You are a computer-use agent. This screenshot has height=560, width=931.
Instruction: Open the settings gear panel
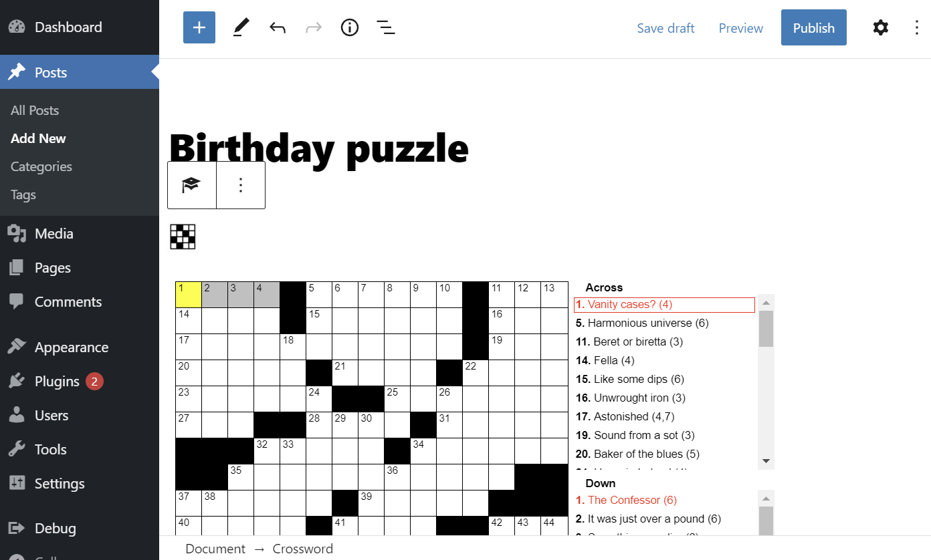pyautogui.click(x=881, y=27)
